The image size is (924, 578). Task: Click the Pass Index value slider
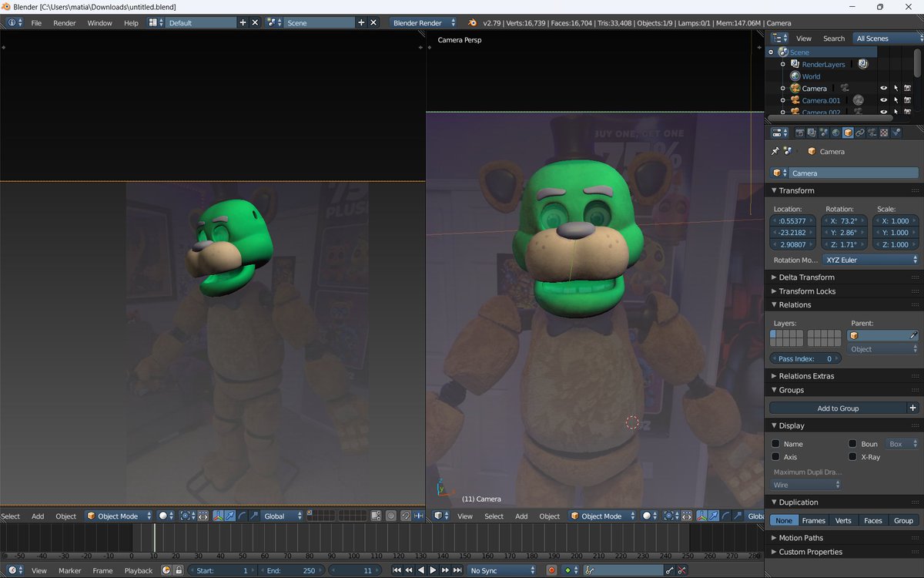tap(805, 358)
